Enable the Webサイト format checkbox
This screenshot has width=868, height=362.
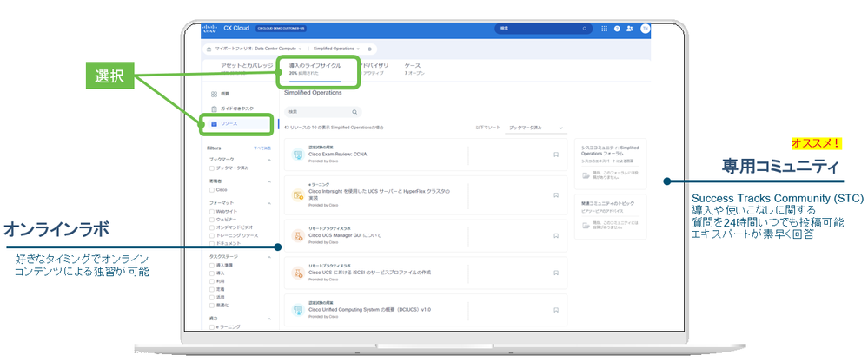pyautogui.click(x=211, y=212)
